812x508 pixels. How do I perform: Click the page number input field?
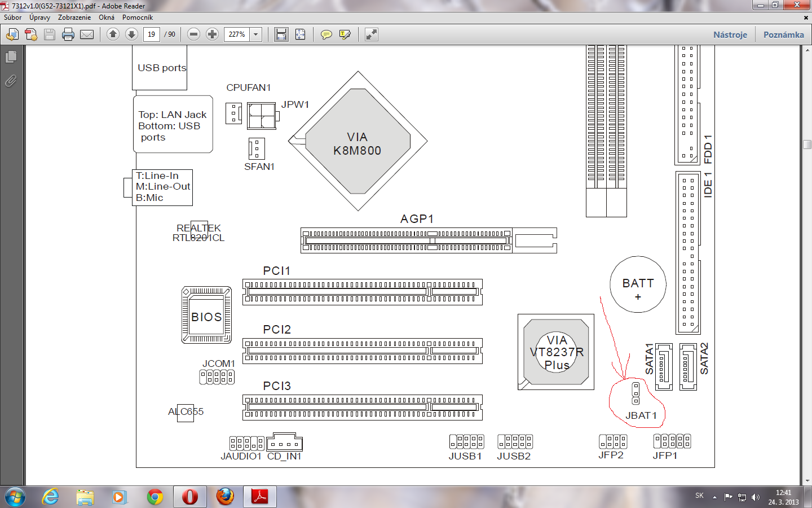pyautogui.click(x=151, y=34)
